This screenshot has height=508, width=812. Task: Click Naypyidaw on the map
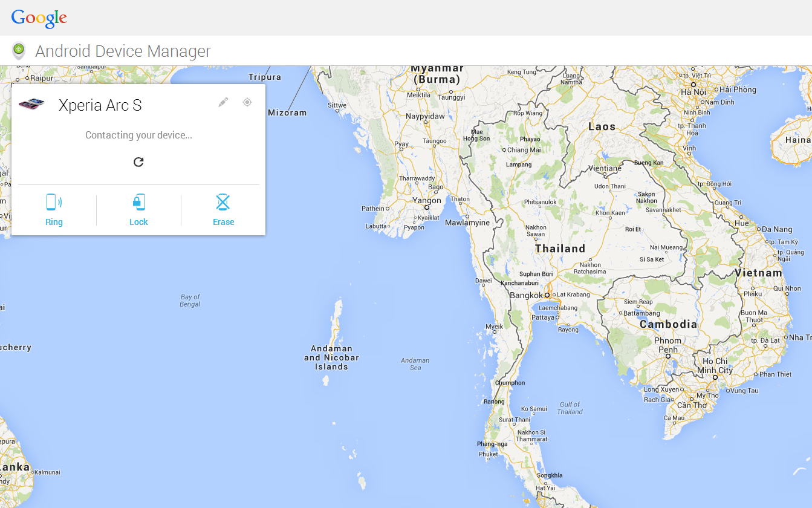coord(425,116)
